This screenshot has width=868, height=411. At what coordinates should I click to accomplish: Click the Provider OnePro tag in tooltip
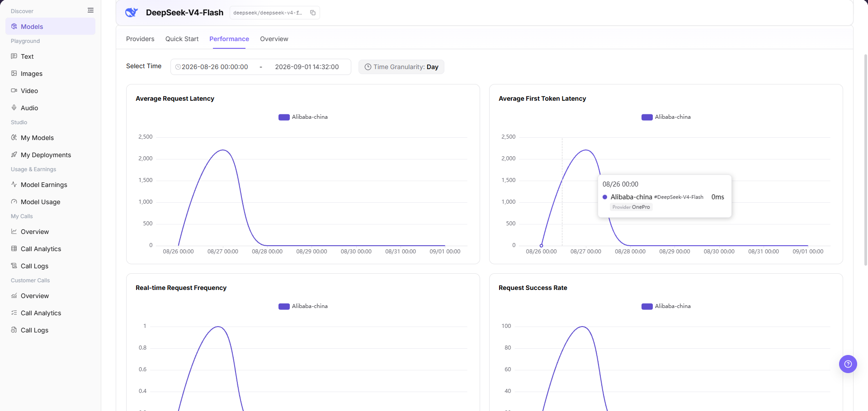click(x=631, y=207)
